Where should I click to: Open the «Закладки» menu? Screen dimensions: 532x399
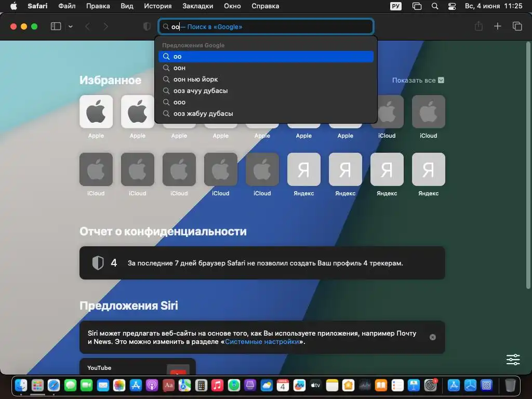(x=198, y=6)
